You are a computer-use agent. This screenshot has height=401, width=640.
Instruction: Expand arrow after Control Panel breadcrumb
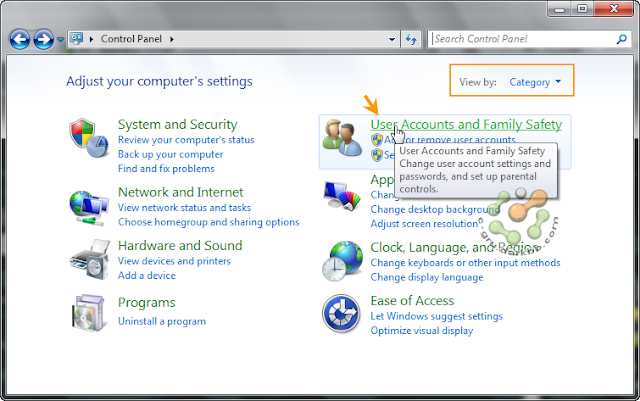pyautogui.click(x=172, y=39)
